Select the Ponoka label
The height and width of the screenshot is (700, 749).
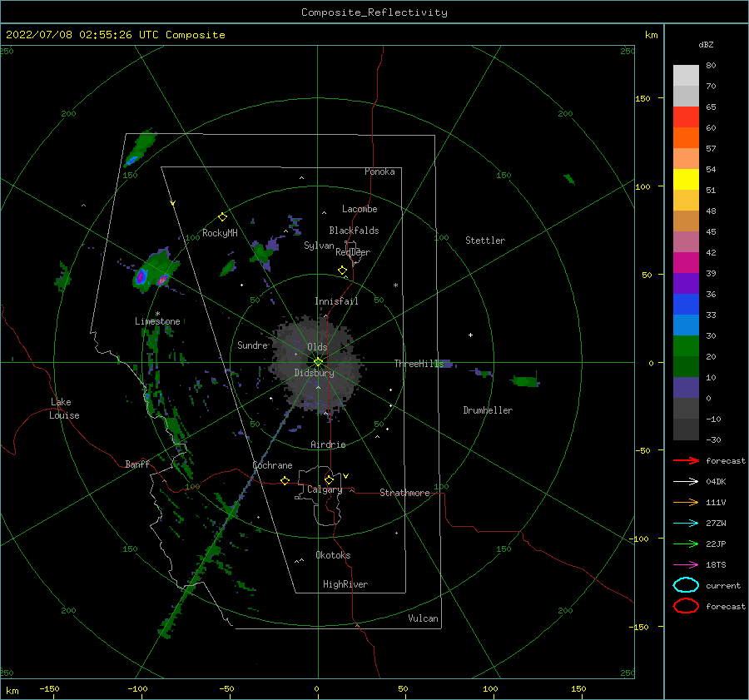[x=379, y=171]
